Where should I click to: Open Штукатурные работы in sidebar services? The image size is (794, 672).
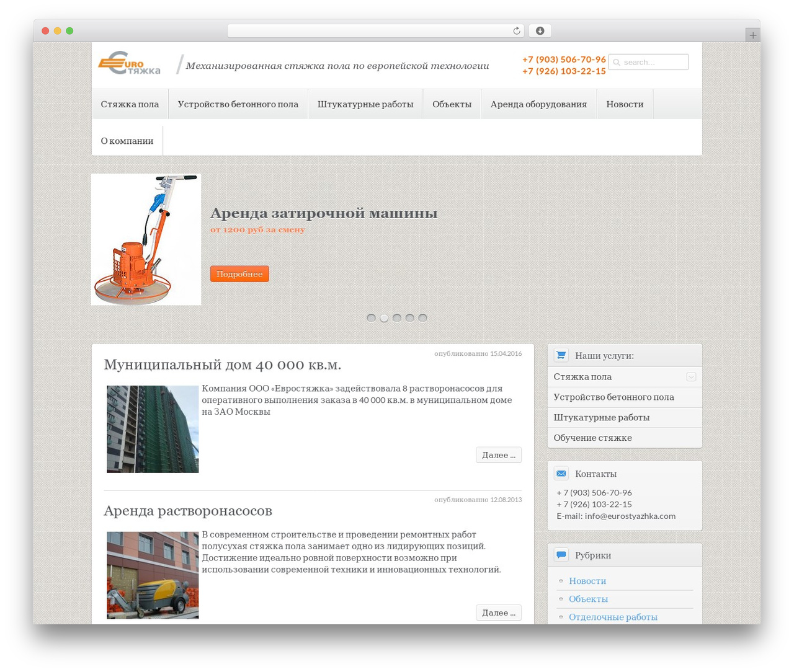(625, 418)
